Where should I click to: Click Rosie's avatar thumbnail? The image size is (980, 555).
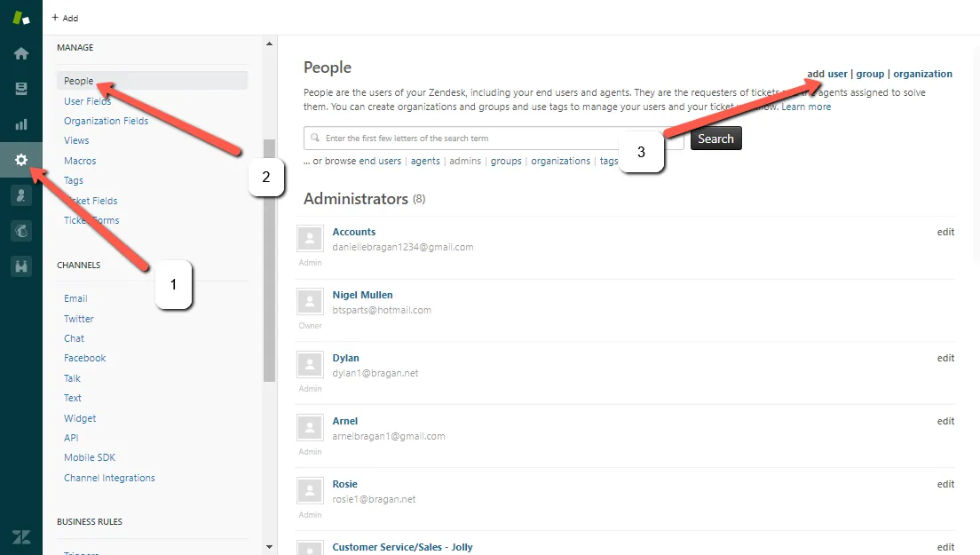coord(310,491)
